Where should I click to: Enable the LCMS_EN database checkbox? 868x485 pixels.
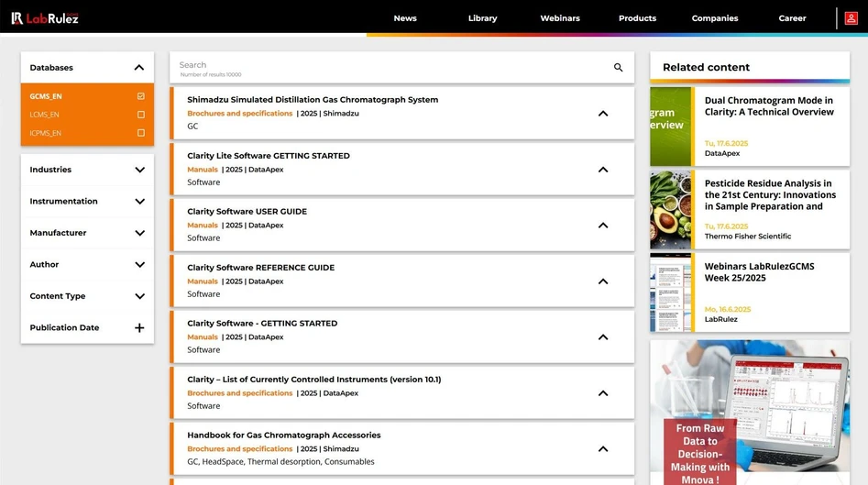coord(140,115)
